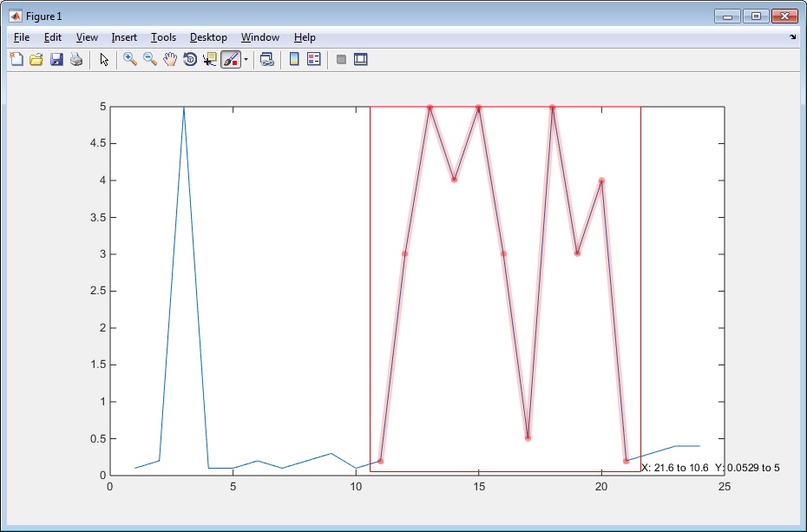Toggle the Data Cursor tool

[x=210, y=60]
